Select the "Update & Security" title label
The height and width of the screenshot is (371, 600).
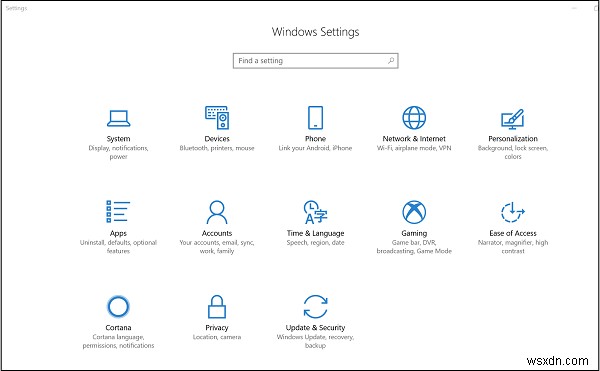coord(315,328)
